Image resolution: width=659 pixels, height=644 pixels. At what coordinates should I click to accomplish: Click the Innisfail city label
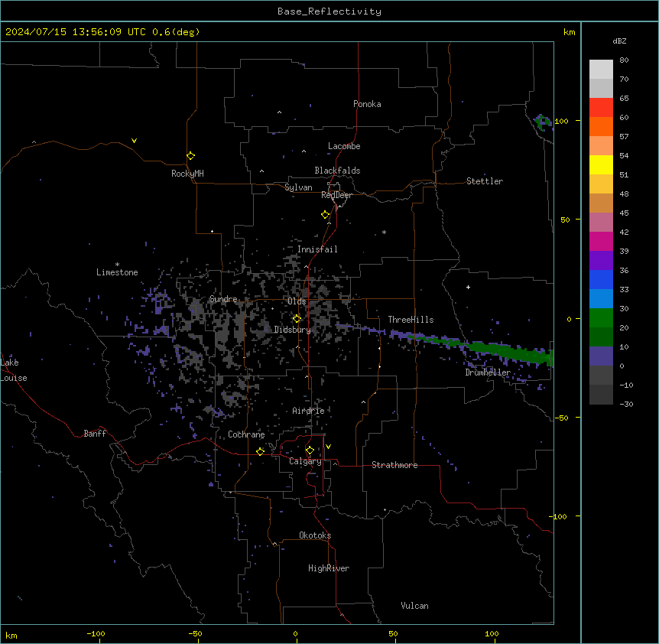317,249
